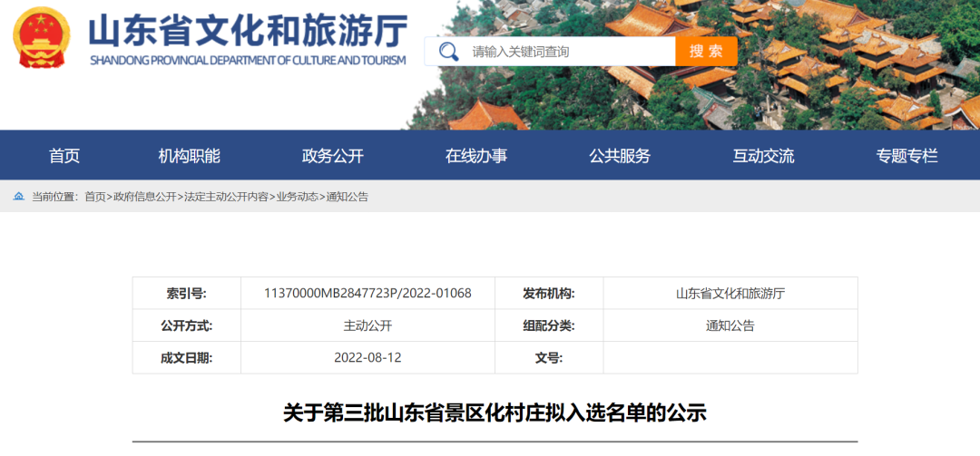Click the announcement headline 关于第三批山东省景区化村庄拟入选名单的公示
This screenshot has height=456, width=980.
495,413
